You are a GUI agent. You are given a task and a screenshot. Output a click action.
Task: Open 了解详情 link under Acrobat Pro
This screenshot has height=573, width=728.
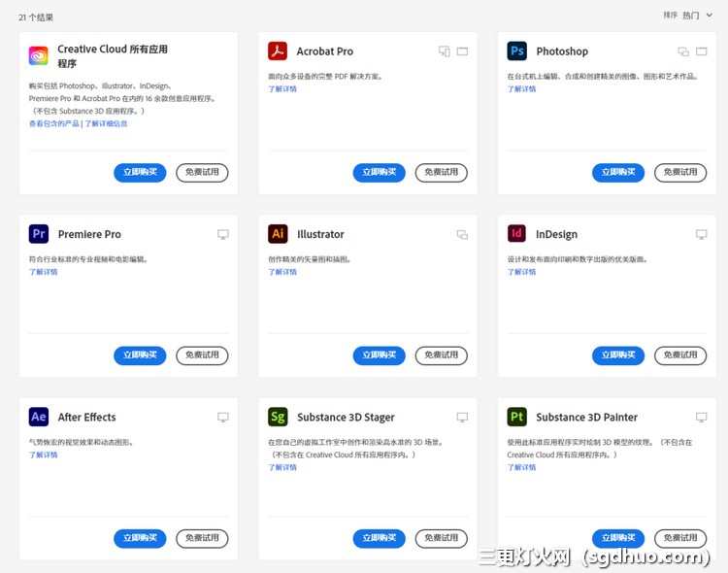[x=282, y=88]
